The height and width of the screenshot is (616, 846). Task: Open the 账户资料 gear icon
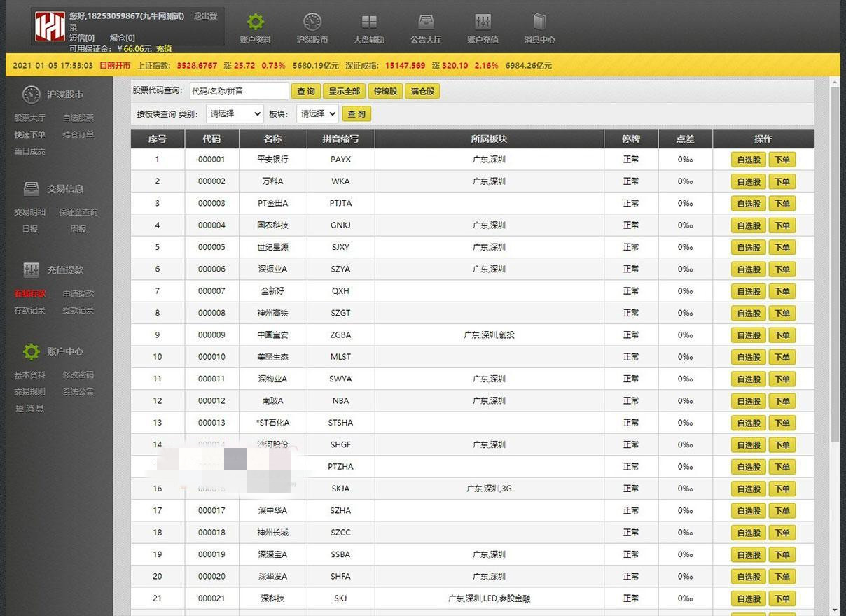pos(256,22)
